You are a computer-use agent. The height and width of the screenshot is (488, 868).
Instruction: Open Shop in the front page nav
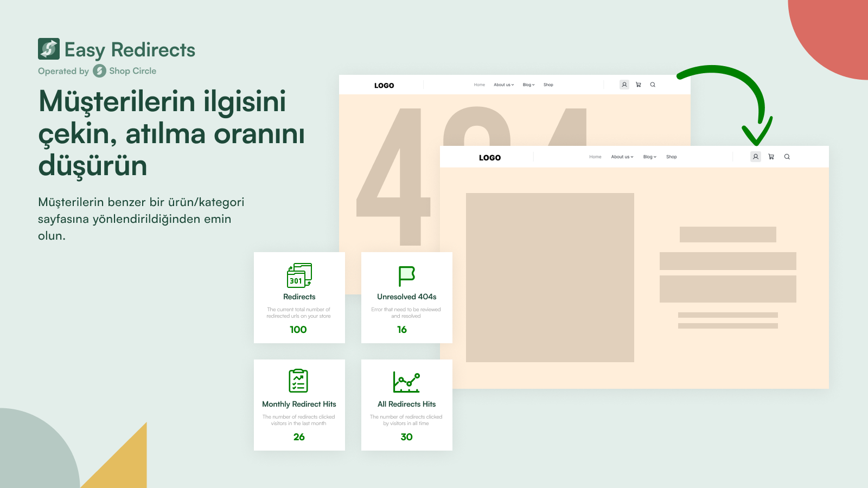[672, 157]
